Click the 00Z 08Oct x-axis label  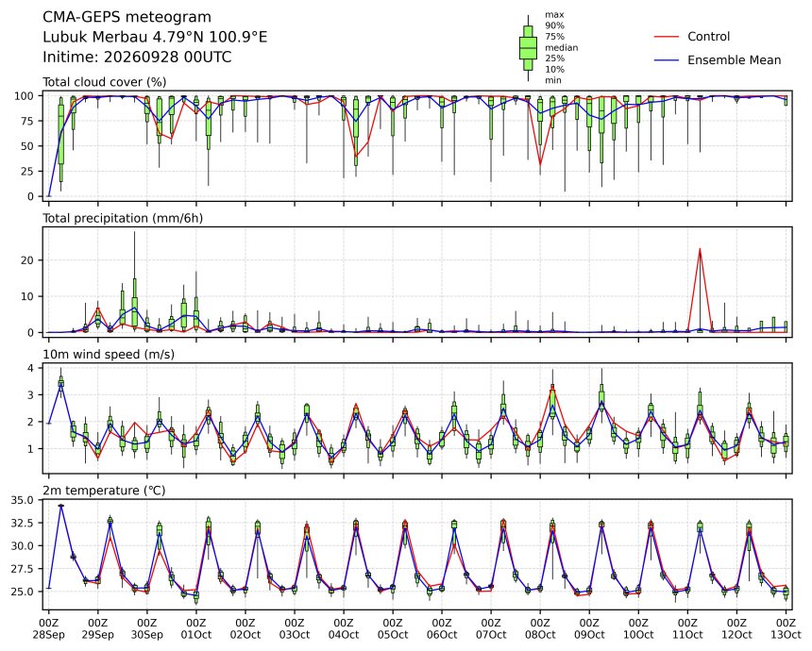(540, 628)
